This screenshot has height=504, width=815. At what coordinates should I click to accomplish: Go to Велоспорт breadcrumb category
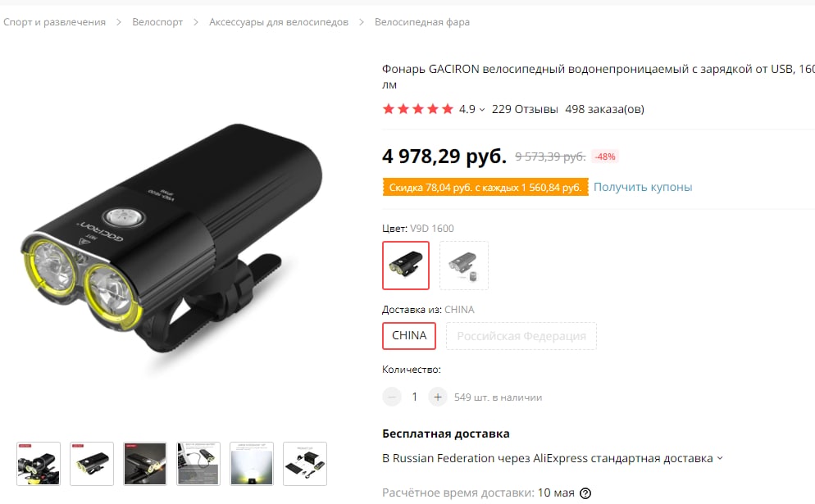coord(157,22)
